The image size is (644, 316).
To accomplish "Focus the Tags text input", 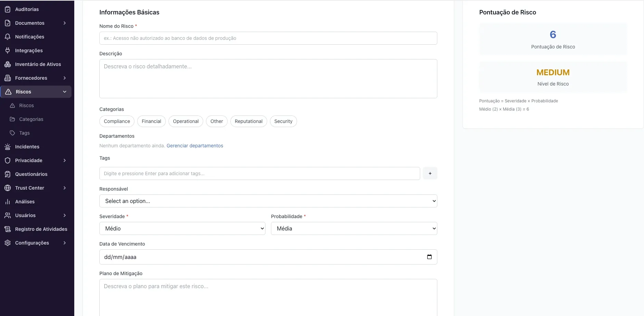I will (x=260, y=173).
